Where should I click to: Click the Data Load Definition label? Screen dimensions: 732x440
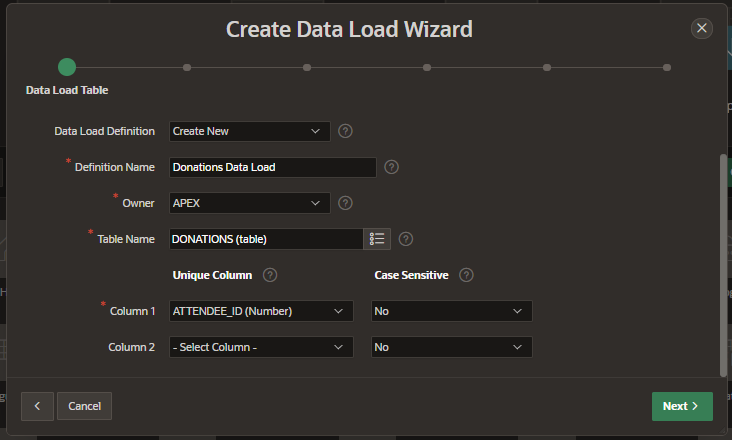point(105,131)
